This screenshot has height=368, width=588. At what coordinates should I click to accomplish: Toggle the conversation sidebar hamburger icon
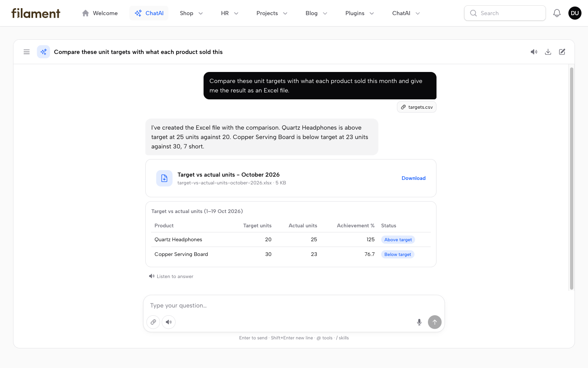[27, 52]
